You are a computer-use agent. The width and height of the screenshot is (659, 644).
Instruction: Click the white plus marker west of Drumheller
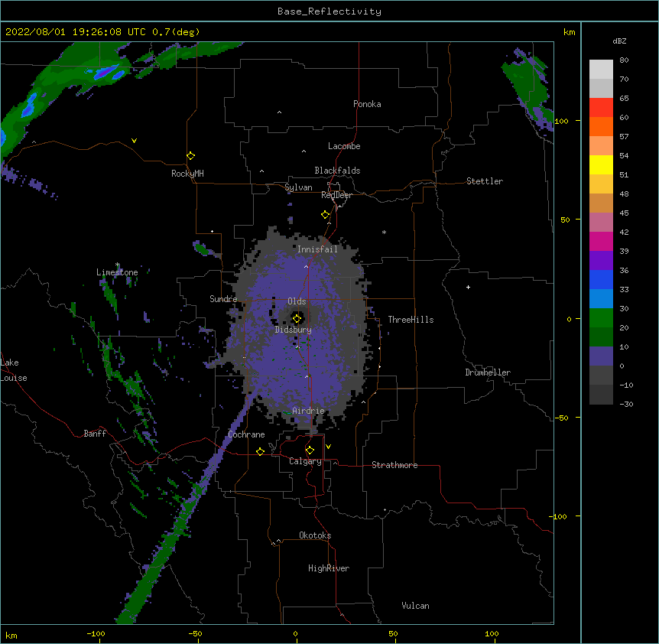(468, 287)
